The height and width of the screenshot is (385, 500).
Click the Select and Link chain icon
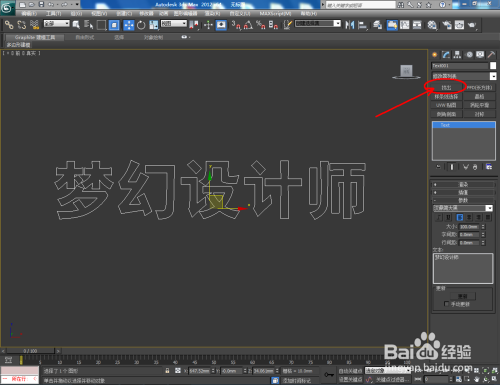pyautogui.click(x=9, y=25)
